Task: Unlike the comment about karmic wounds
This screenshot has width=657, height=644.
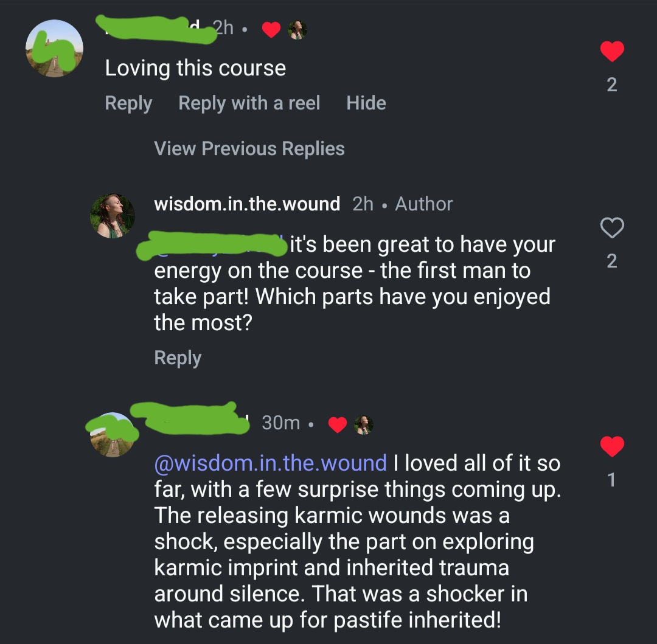Action: (x=612, y=447)
